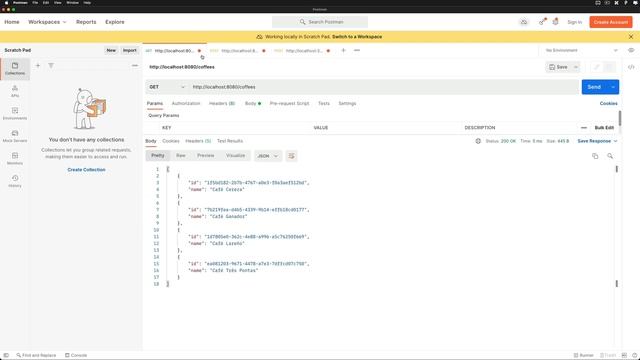
Task: Click the Save button
Action: point(558,67)
